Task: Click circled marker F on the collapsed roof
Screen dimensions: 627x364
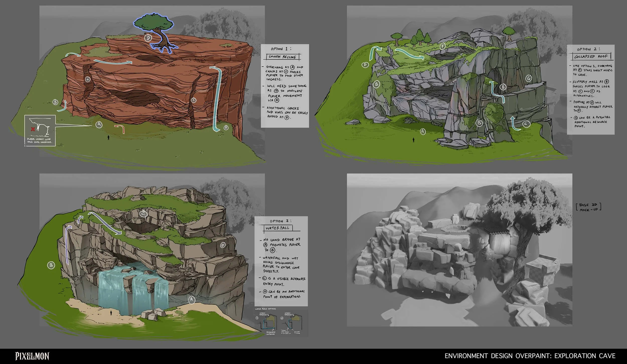Action: pos(443,46)
